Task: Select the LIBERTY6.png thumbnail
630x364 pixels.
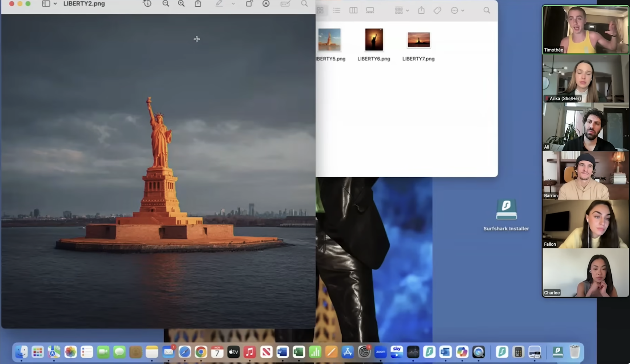Action: pyautogui.click(x=374, y=40)
